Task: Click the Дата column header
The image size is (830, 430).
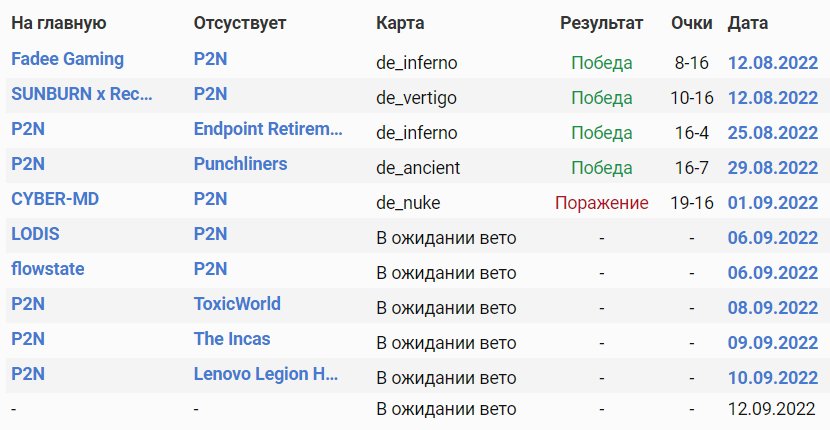Action: point(749,23)
